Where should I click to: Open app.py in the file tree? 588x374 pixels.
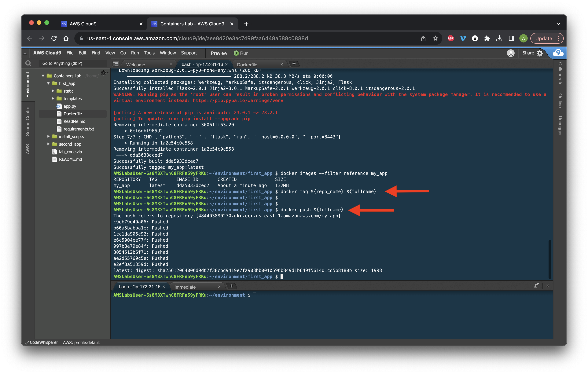pos(70,106)
